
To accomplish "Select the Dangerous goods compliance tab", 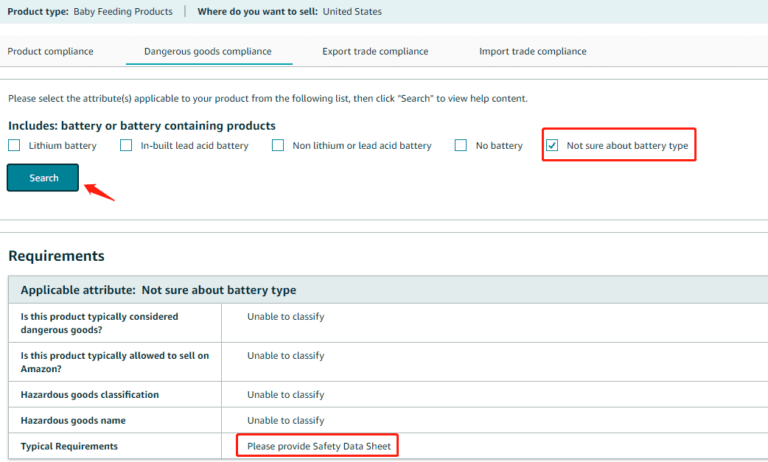I will [x=208, y=51].
